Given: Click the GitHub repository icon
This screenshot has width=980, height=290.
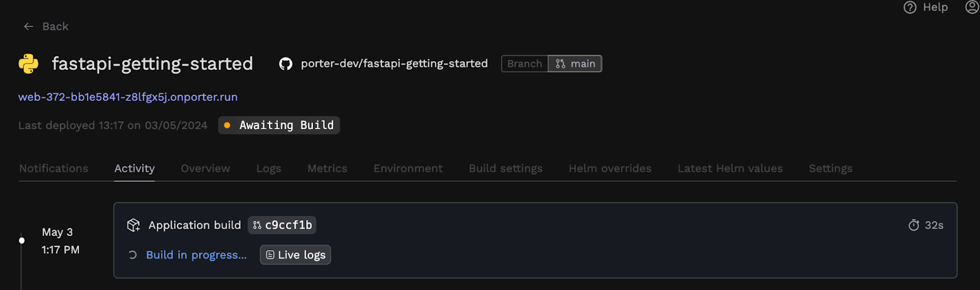Looking at the screenshot, I should coord(285,64).
